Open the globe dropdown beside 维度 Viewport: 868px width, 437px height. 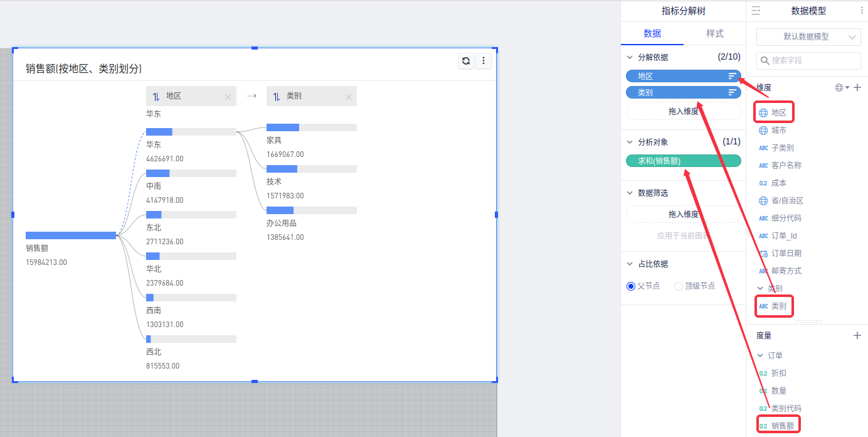click(x=842, y=88)
